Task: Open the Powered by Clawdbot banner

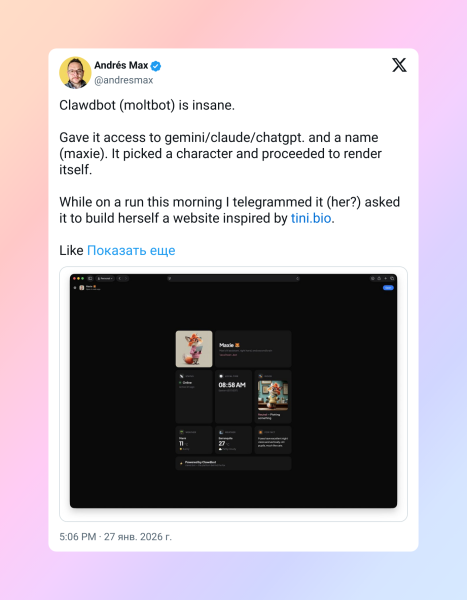Action: 234,463
